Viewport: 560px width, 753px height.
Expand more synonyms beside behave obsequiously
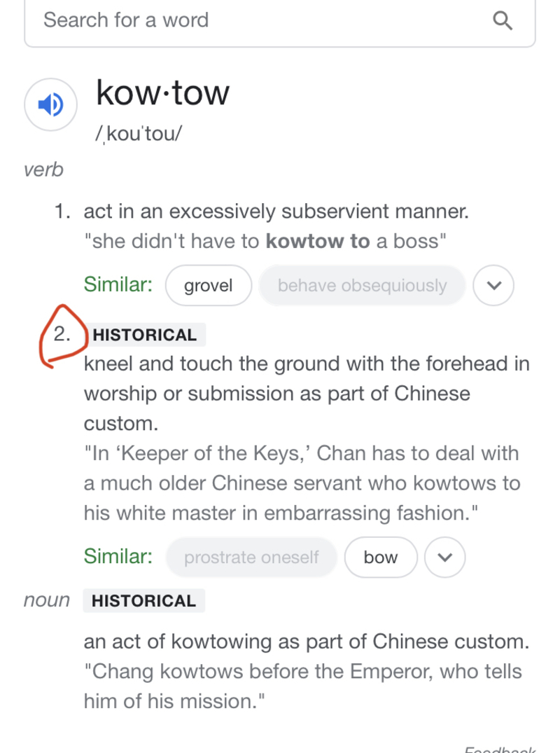[493, 285]
